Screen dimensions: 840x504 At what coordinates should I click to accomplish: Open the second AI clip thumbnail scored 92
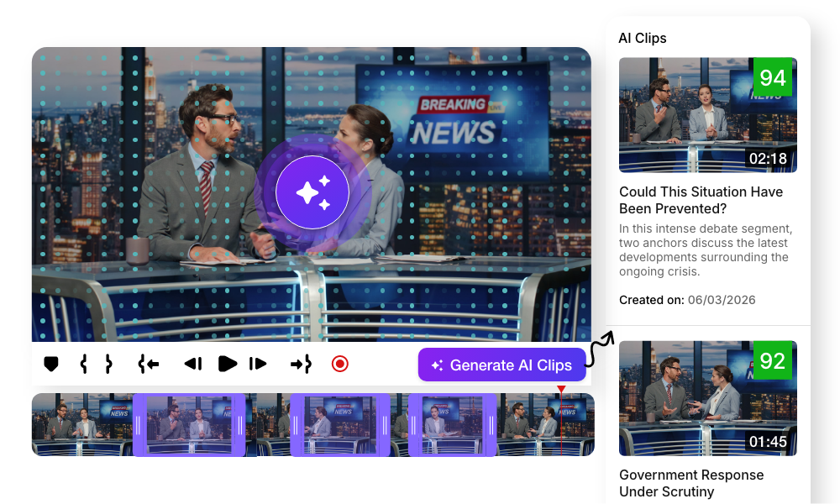click(707, 398)
